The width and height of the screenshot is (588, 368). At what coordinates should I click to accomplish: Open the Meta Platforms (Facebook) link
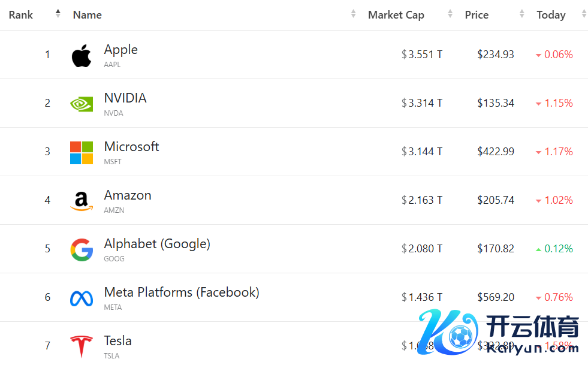182,292
